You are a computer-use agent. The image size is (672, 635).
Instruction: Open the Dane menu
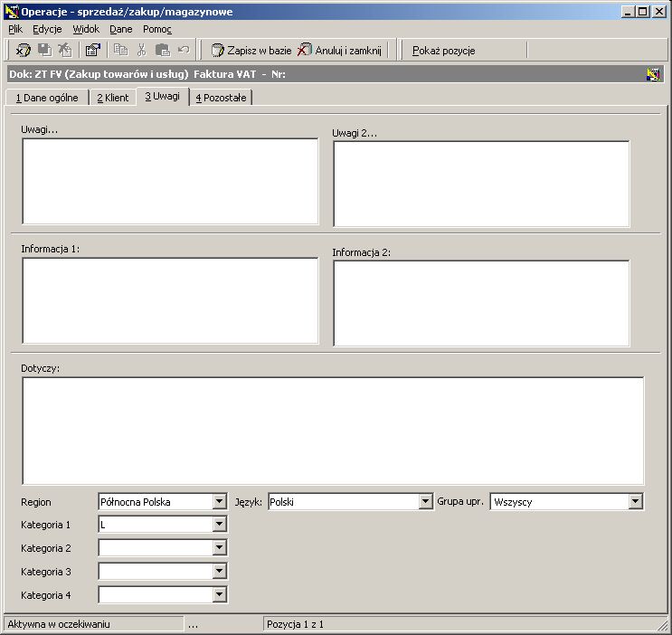(x=121, y=29)
